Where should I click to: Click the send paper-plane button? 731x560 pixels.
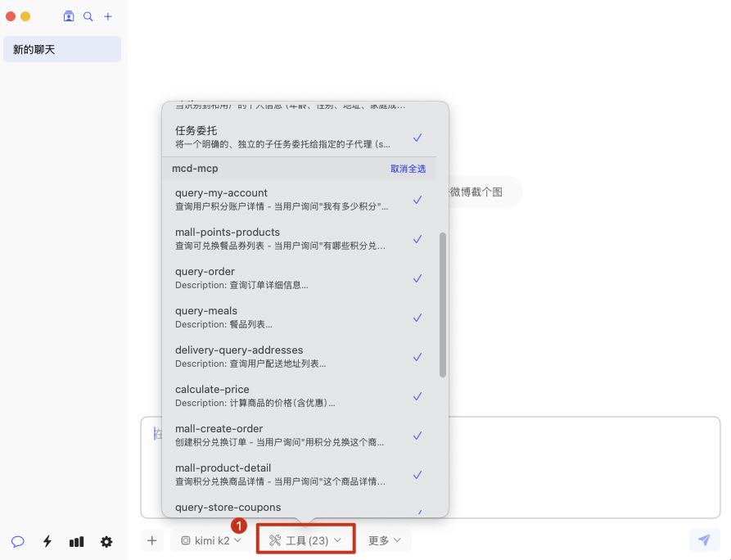(704, 540)
